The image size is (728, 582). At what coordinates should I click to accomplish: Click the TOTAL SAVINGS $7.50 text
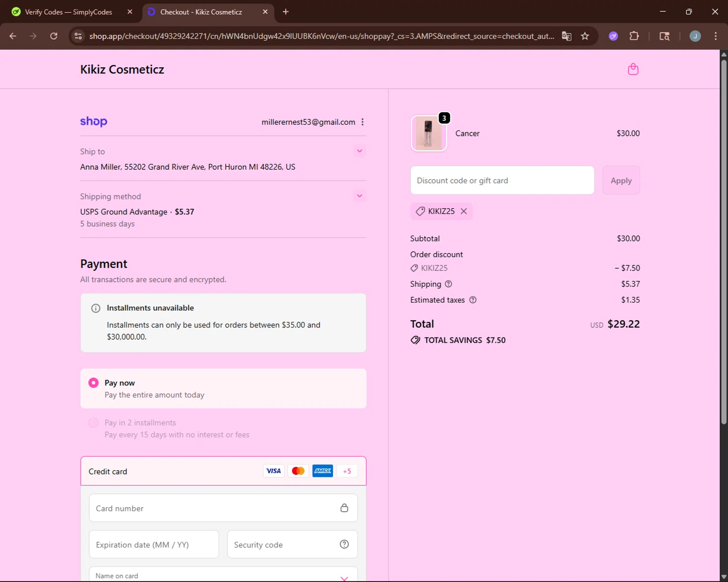tap(465, 340)
